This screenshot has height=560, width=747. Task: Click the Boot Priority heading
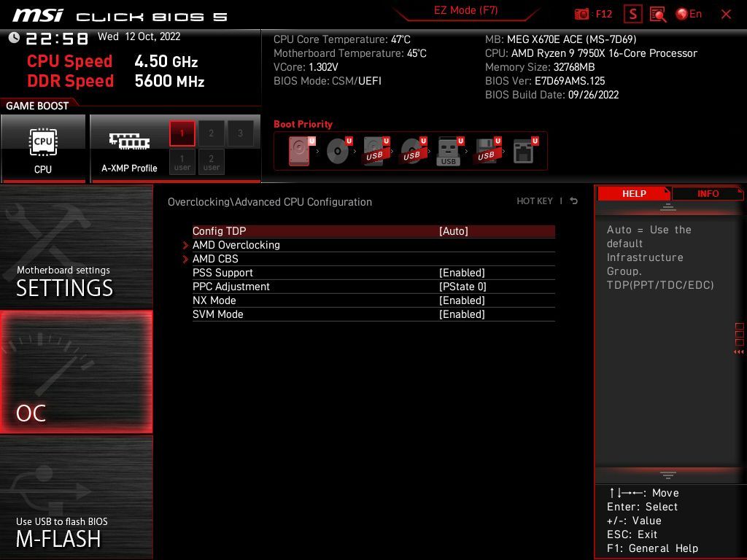[x=303, y=124]
